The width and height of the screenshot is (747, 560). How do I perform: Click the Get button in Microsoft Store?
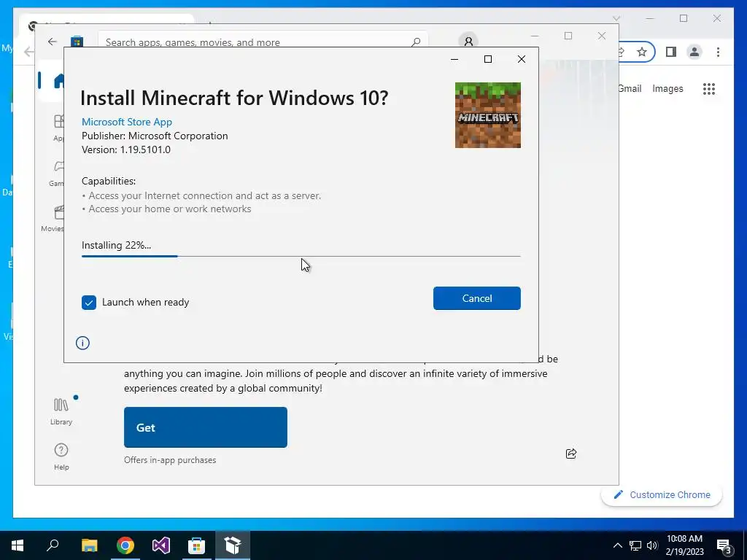coord(205,427)
